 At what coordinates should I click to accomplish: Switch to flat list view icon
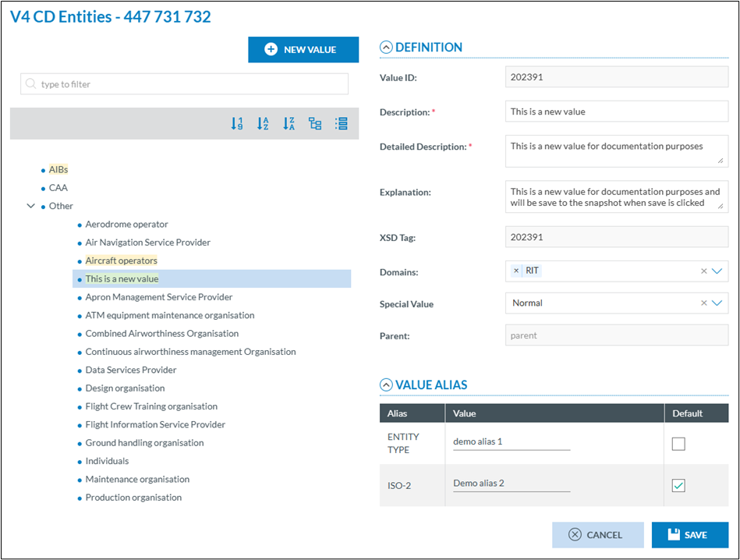[341, 123]
